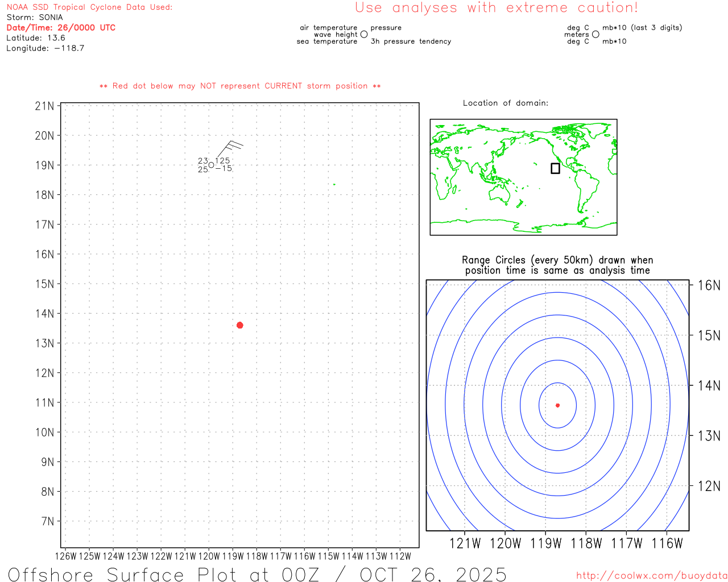Click the 'Use analyses with extreme caution!' warning
Viewport: 728px width, 582px height.
pyautogui.click(x=497, y=8)
